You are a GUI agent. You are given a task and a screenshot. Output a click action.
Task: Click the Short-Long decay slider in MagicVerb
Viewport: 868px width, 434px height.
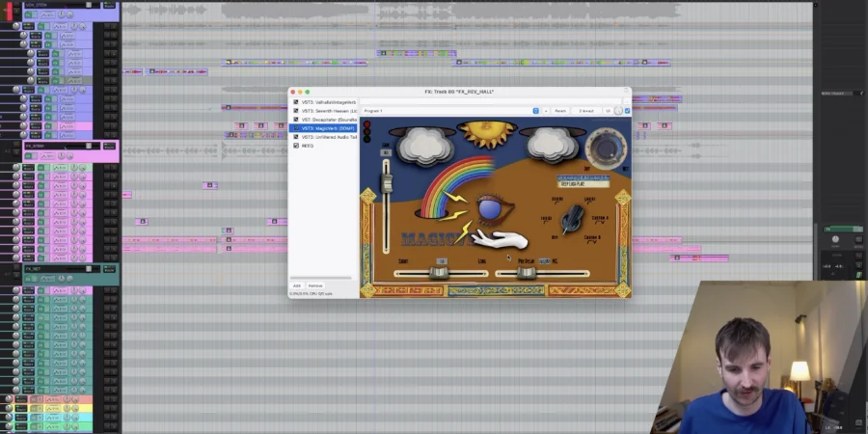(441, 273)
